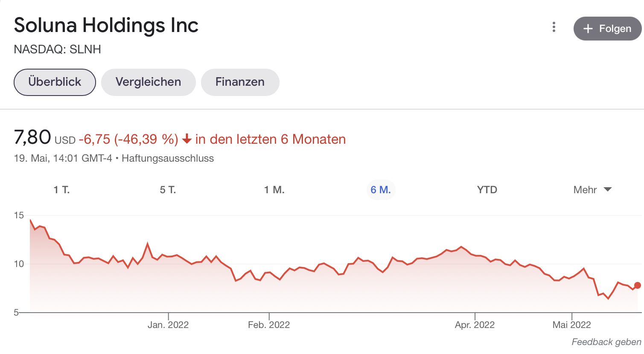This screenshot has width=644, height=354.
Task: Expand the Mehr range dropdown
Action: [x=585, y=190]
